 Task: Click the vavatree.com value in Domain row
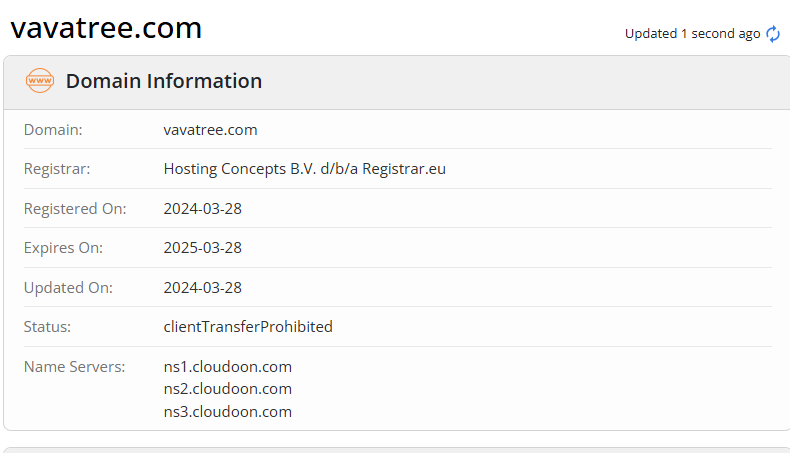210,129
